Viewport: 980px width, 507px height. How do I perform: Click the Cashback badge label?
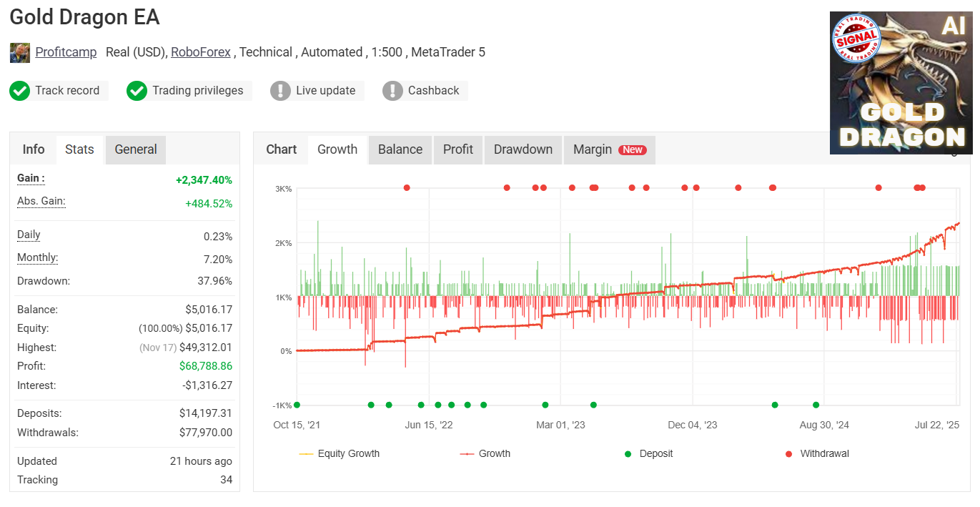[433, 91]
